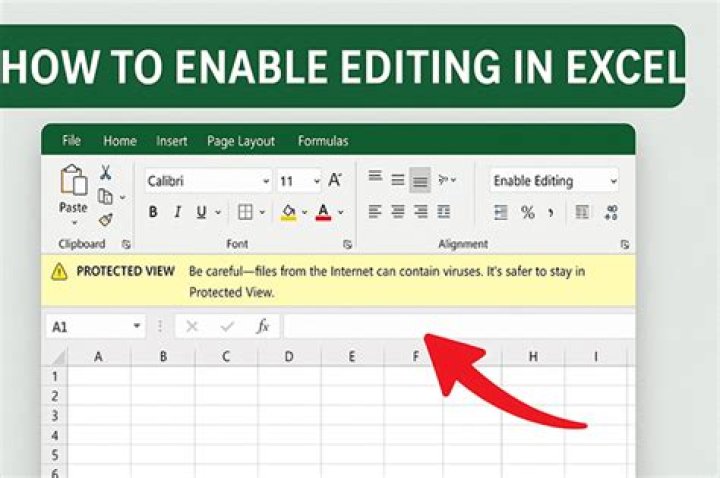The width and height of the screenshot is (720, 478).
Task: Open the borders dropdown arrow
Action: coord(262,212)
